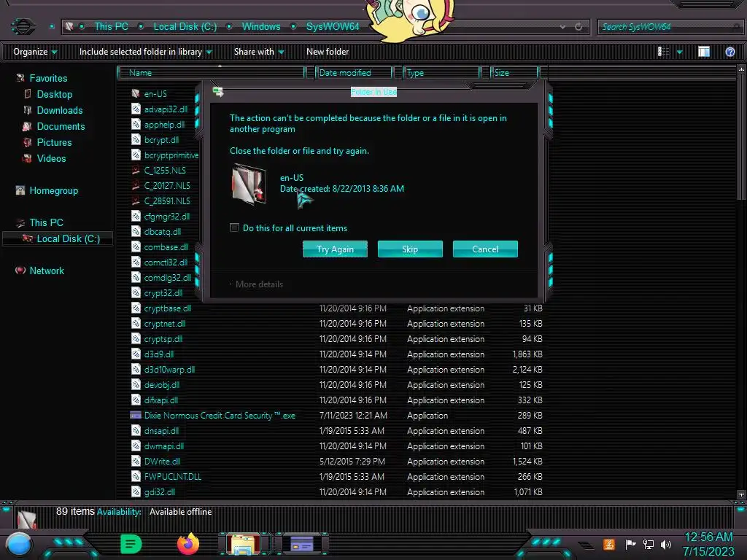
Task: Click the selected folder icon in details pane
Action: coord(27,518)
